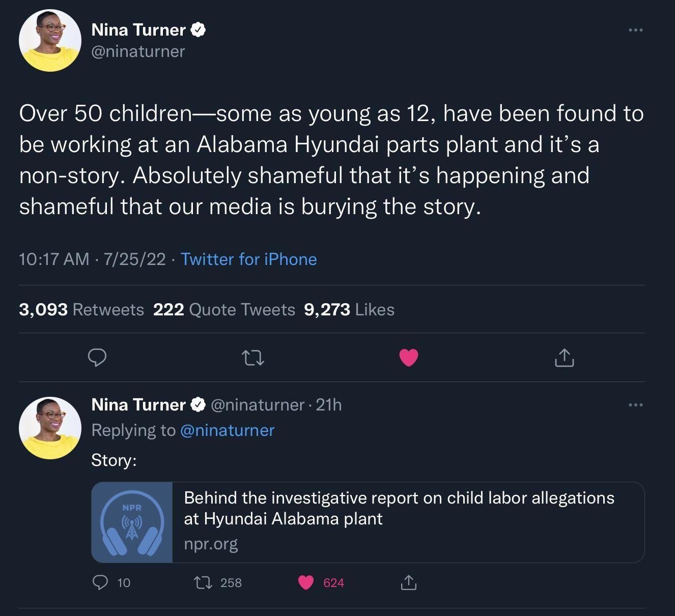
Task: Unlike the NPR reply tweet heart
Action: point(307,583)
